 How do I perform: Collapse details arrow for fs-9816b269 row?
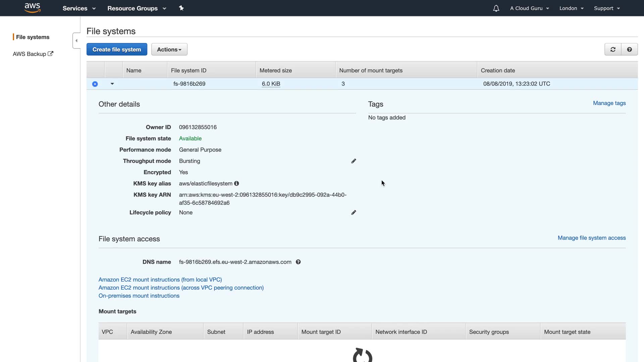click(x=112, y=84)
